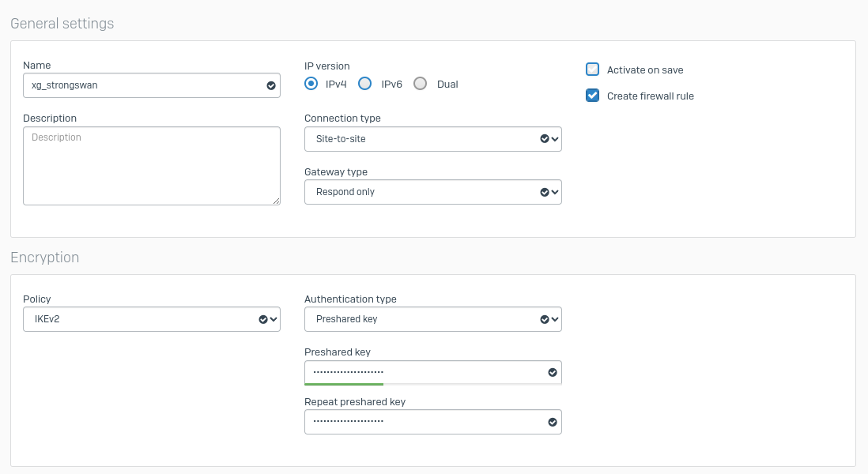
Task: Click validation checkmark icon in Name field
Action: 270,85
